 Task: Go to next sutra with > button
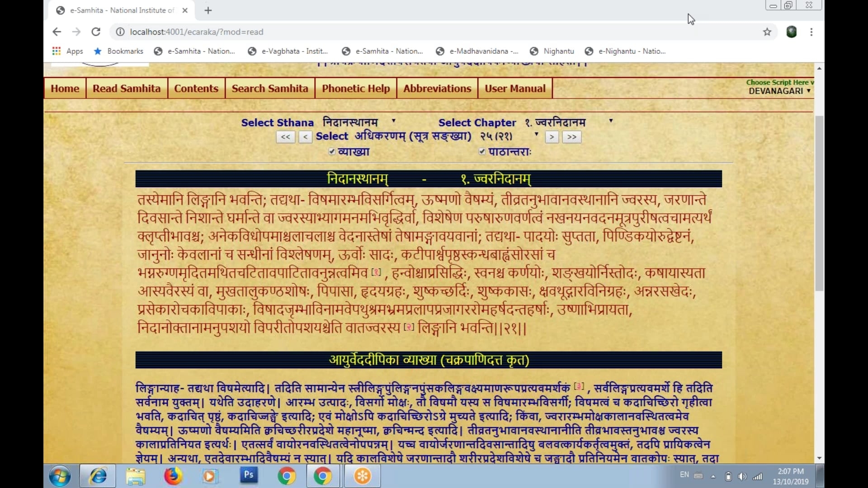click(x=552, y=136)
